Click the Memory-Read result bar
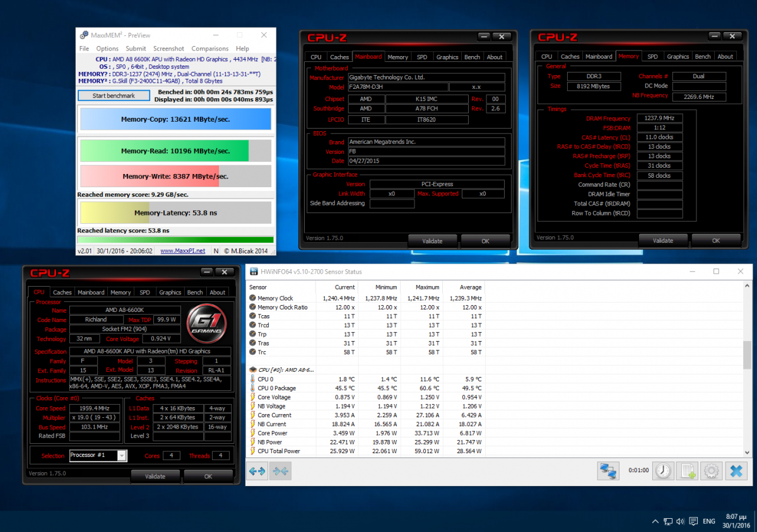Viewport: 757px width, 532px height. tap(175, 151)
